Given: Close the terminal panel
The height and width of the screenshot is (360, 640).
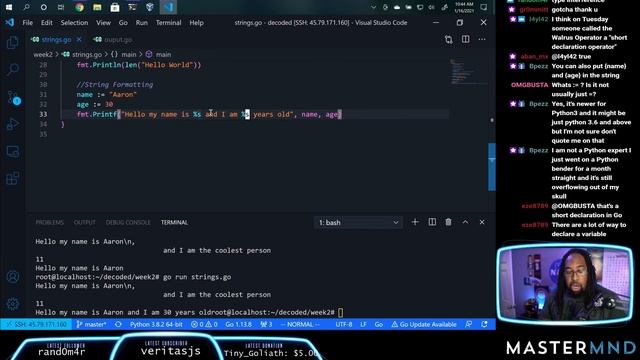Looking at the screenshot, I should coord(482,222).
